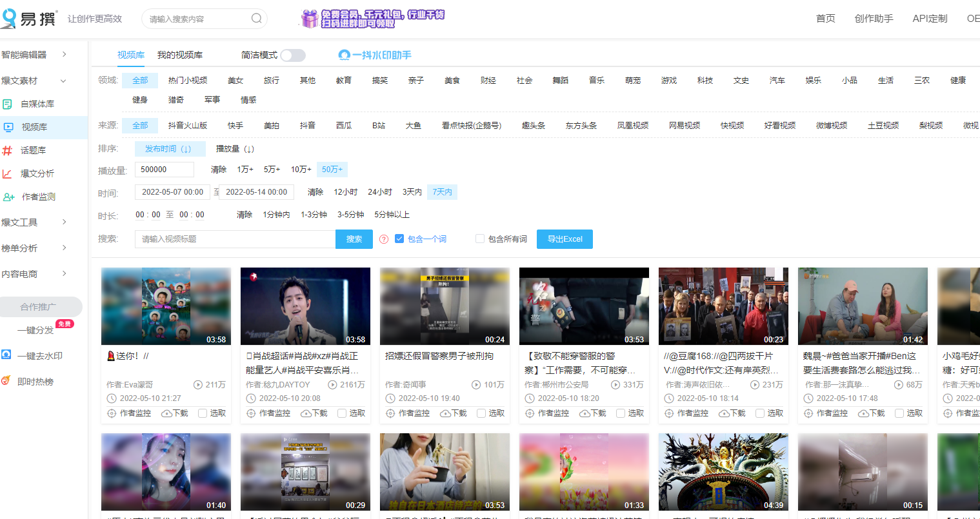Viewport: 980px width, 519px height.
Task: Open 创作助手 in top navigation
Action: pyautogui.click(x=874, y=19)
